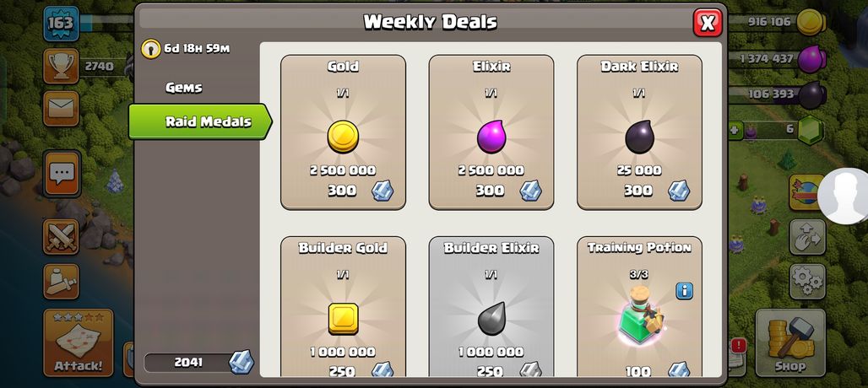Select the Dark Elixir deal card

pyautogui.click(x=639, y=132)
